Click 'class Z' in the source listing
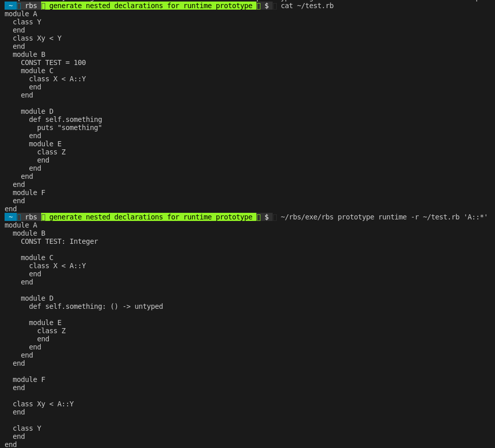The image size is (495, 448). (51, 152)
